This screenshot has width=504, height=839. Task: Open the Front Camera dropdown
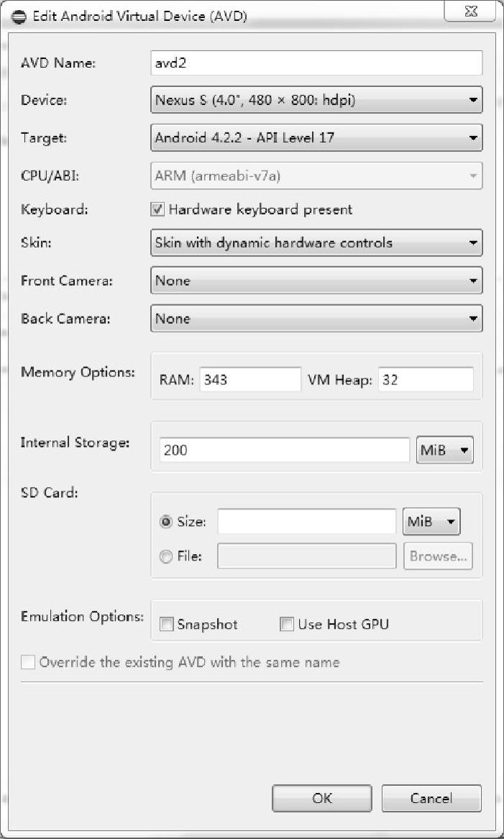[x=316, y=281]
